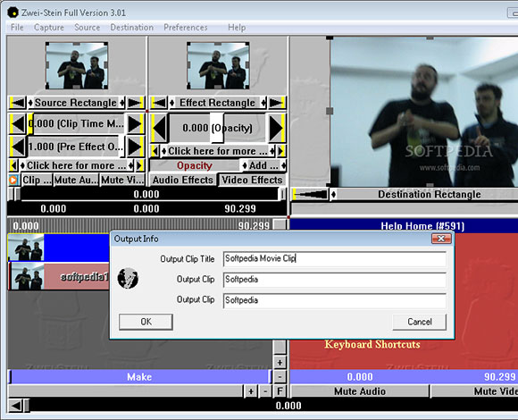Click the F fit button
This screenshot has width=518, height=420.
(280, 391)
